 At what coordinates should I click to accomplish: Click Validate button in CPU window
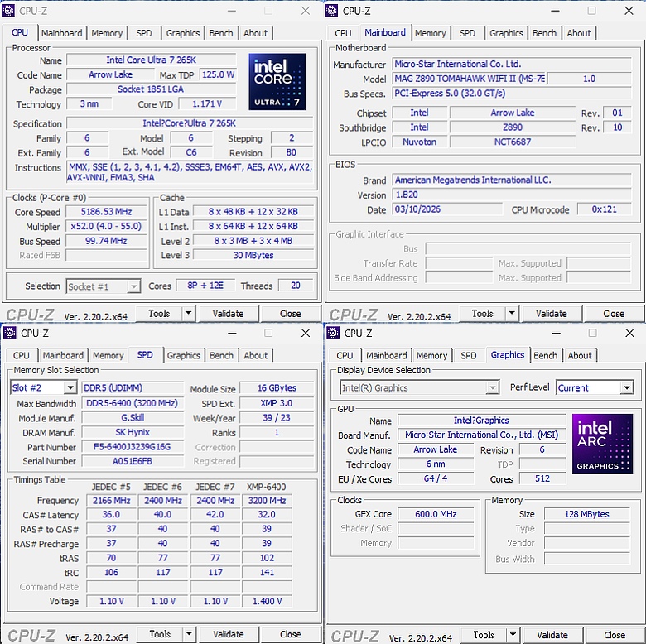tap(228, 314)
